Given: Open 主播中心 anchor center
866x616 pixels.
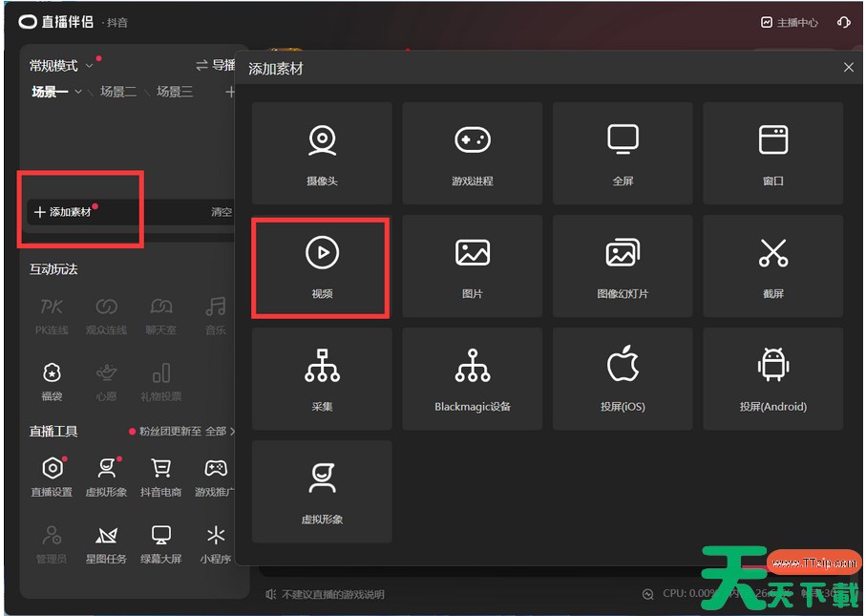Looking at the screenshot, I should (x=790, y=22).
